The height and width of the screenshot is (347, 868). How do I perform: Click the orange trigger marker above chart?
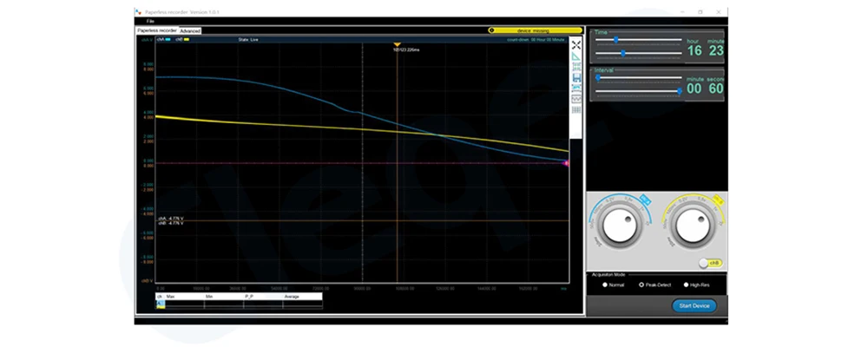pyautogui.click(x=397, y=44)
